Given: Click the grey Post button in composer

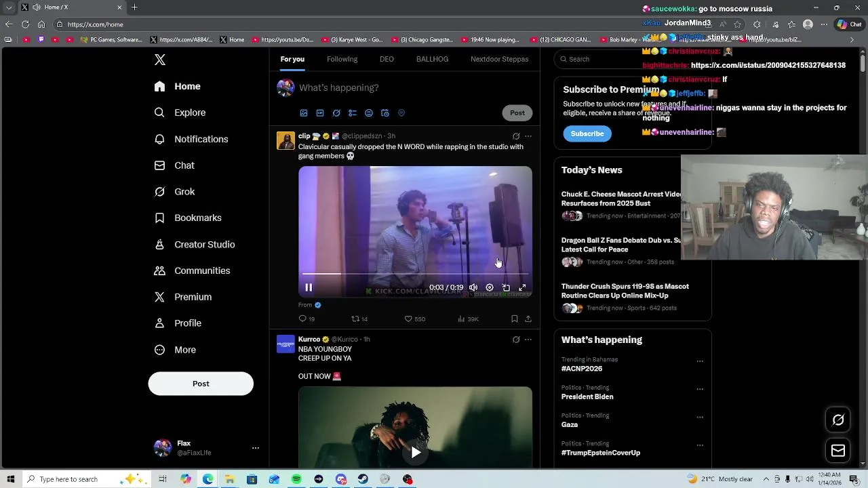Looking at the screenshot, I should point(517,113).
